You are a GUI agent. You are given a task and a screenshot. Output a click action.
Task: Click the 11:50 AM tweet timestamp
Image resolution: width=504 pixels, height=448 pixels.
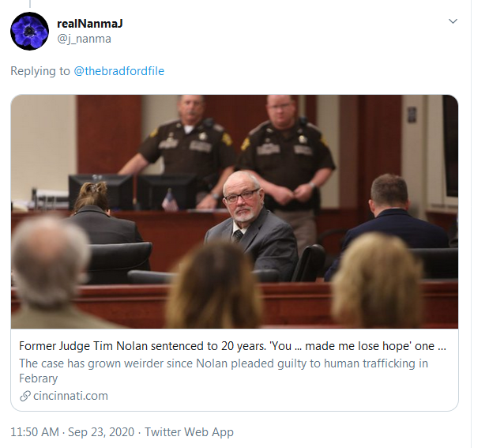(x=35, y=432)
